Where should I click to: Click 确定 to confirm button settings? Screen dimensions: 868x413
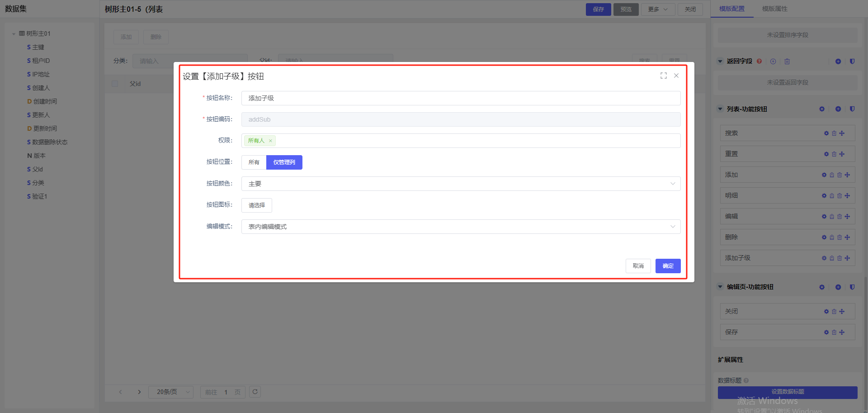point(668,266)
